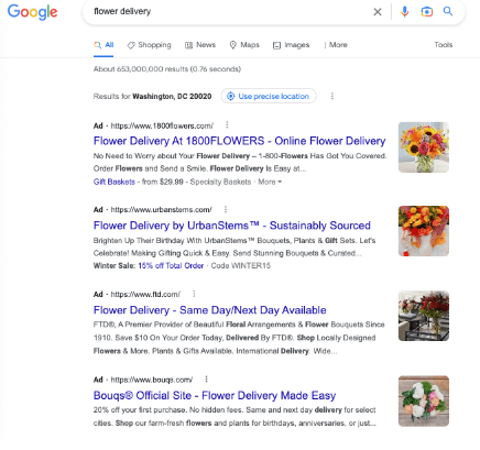
Task: Click the magnifying glass search button
Action: 448,11
